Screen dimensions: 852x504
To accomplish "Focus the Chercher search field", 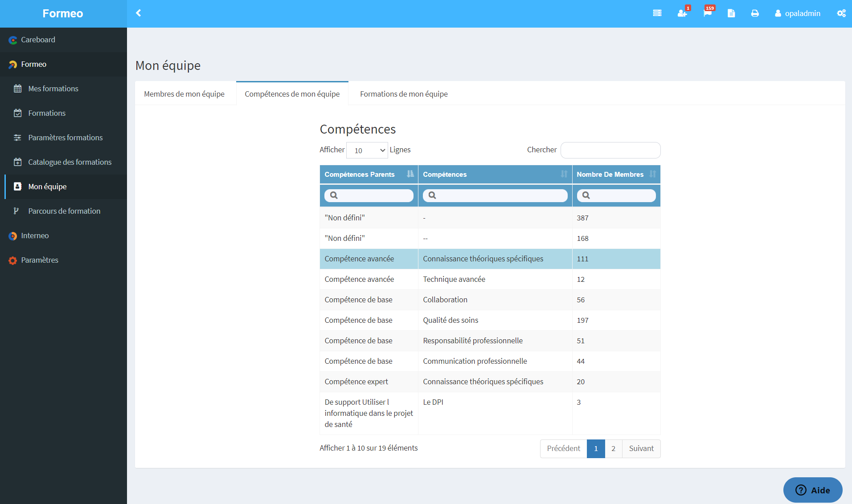I will [x=610, y=150].
